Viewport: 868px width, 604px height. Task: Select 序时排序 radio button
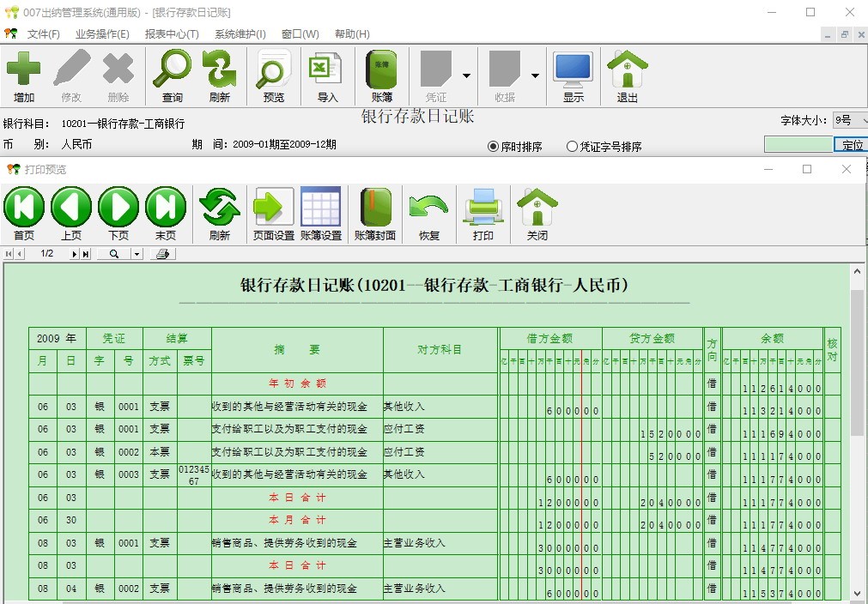pyautogui.click(x=494, y=147)
